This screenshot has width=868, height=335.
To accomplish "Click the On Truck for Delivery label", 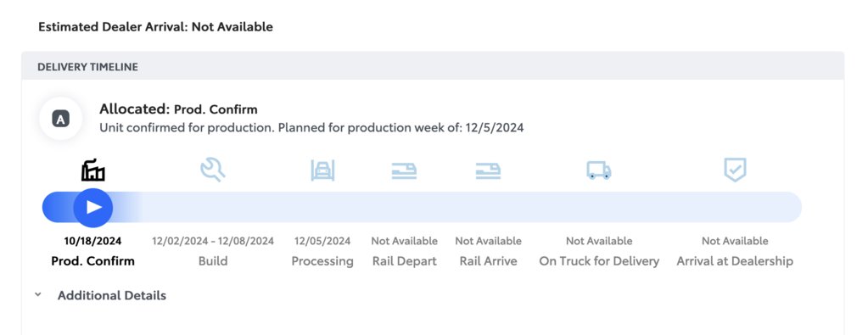I will (599, 261).
